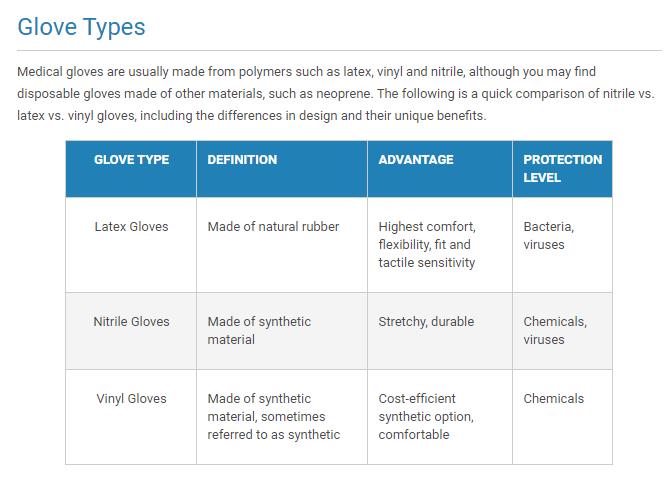Click the Vinyl 'Chemicals' protection cell

553,399
